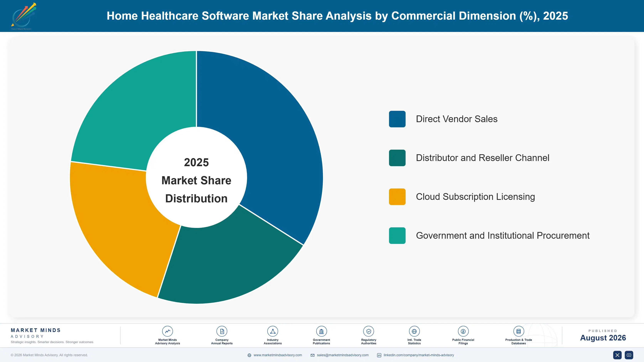Click the Regulatory Authorities shield icon
Screen dimensions: 644x362
(368, 331)
